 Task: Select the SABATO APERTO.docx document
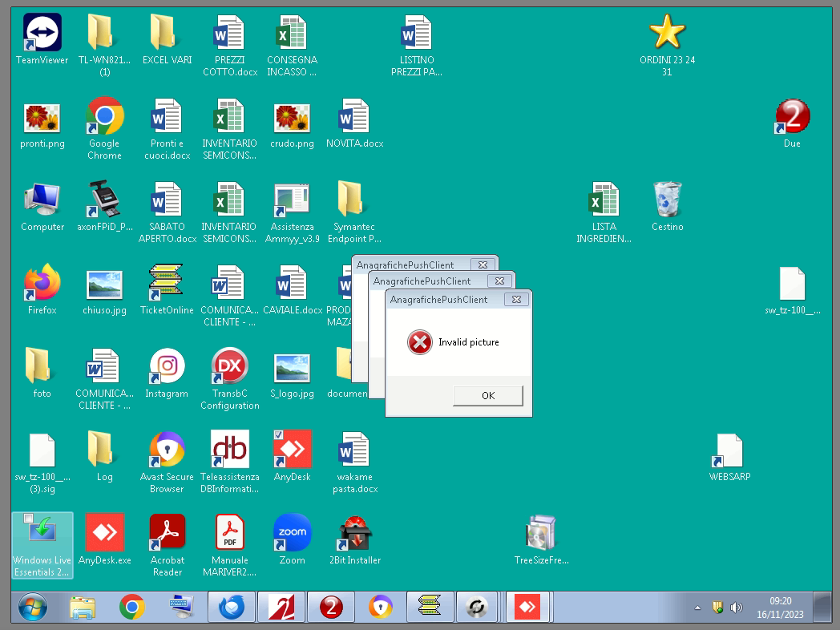(x=168, y=212)
